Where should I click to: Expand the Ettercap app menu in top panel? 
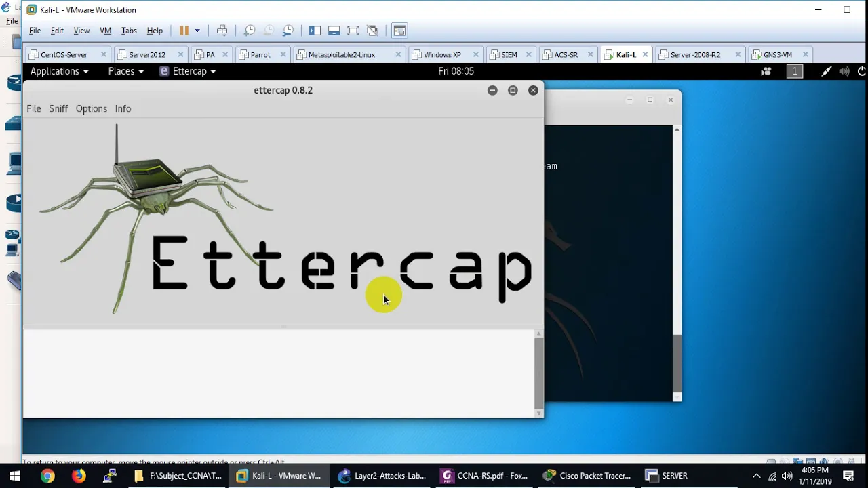[188, 71]
